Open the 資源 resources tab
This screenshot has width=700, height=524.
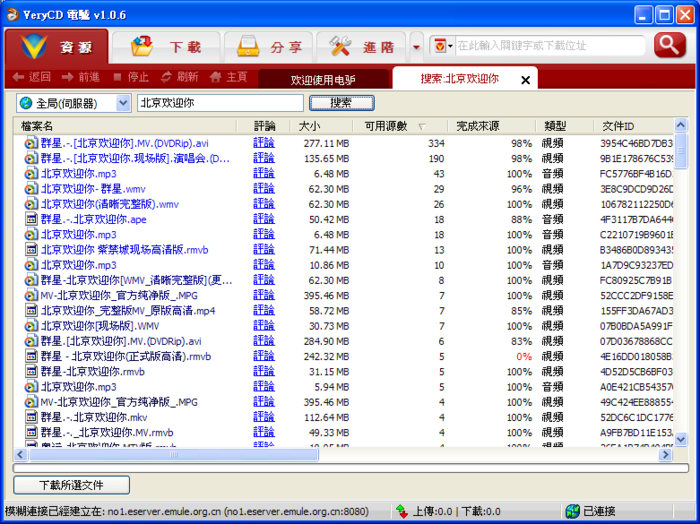pyautogui.click(x=57, y=46)
